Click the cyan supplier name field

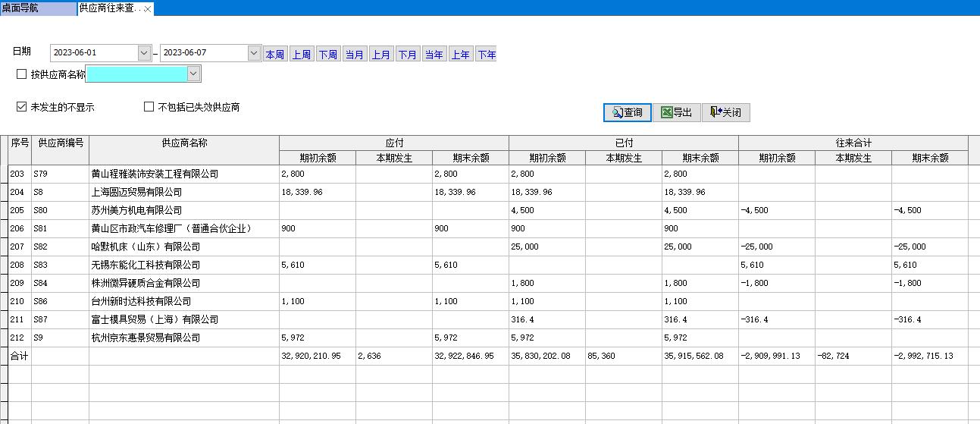pos(137,74)
